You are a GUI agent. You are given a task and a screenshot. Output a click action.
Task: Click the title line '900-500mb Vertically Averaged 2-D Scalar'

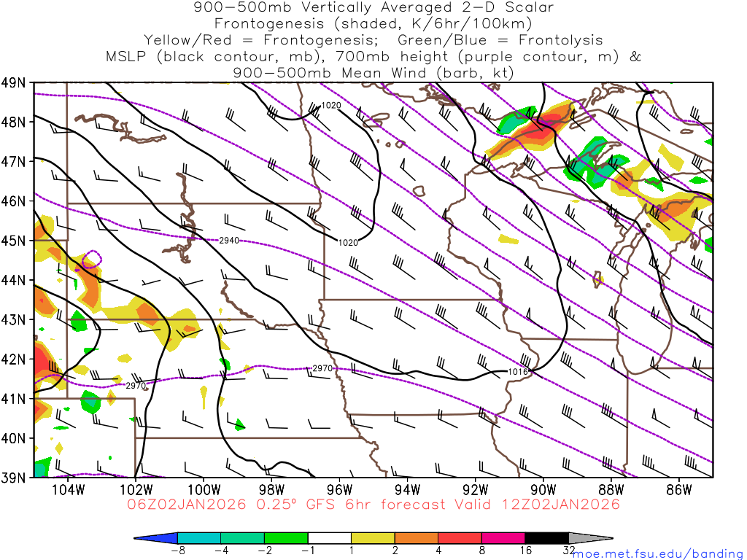tap(373, 7)
